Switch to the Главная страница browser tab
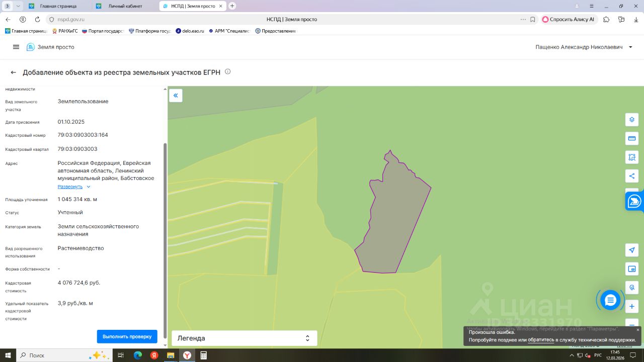Image resolution: width=644 pixels, height=362 pixels. 58,6
